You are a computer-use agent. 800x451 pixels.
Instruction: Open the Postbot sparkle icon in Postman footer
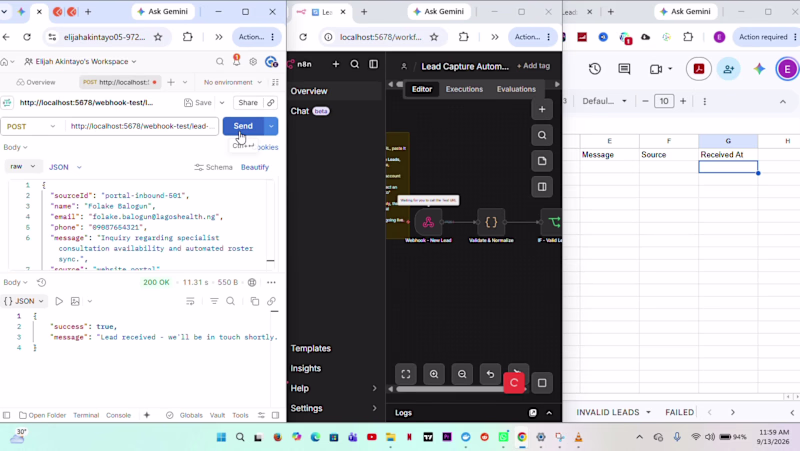(x=147, y=415)
